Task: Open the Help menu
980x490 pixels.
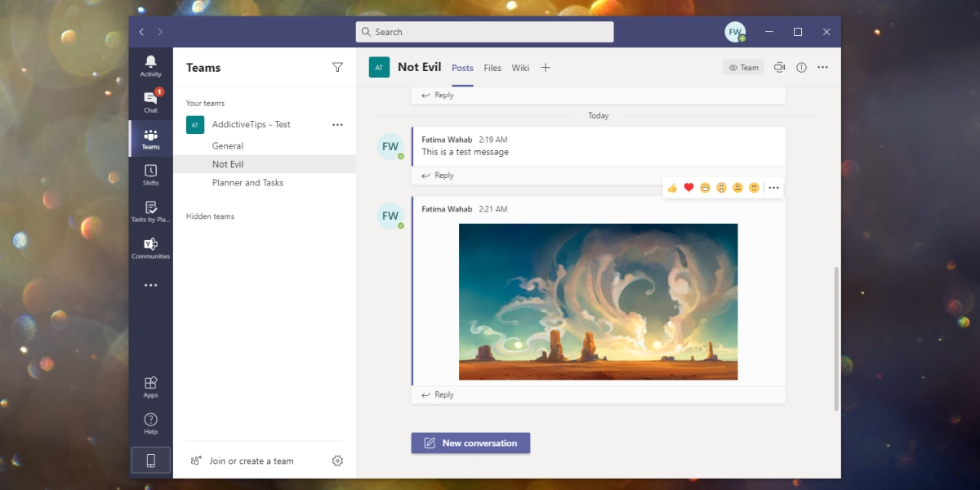Action: point(150,424)
